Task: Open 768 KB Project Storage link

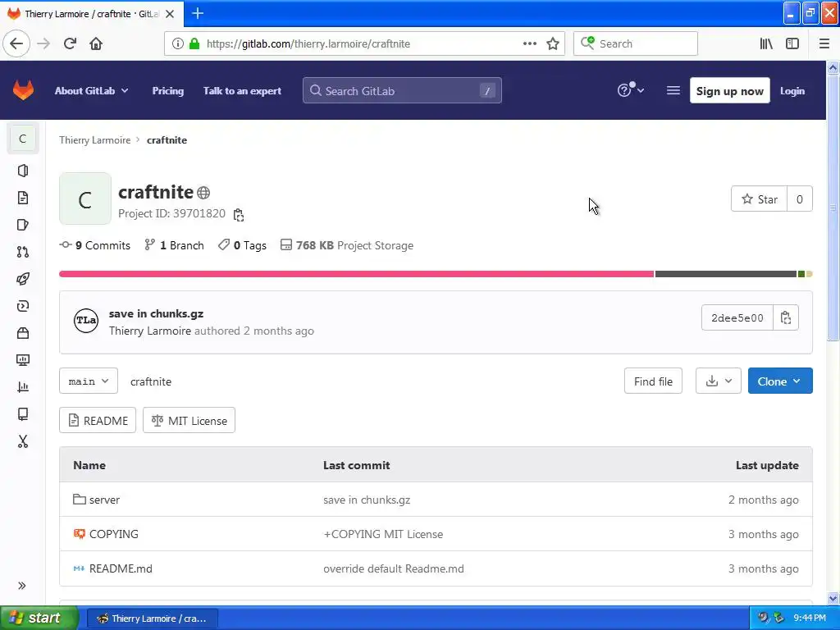Action: (347, 245)
